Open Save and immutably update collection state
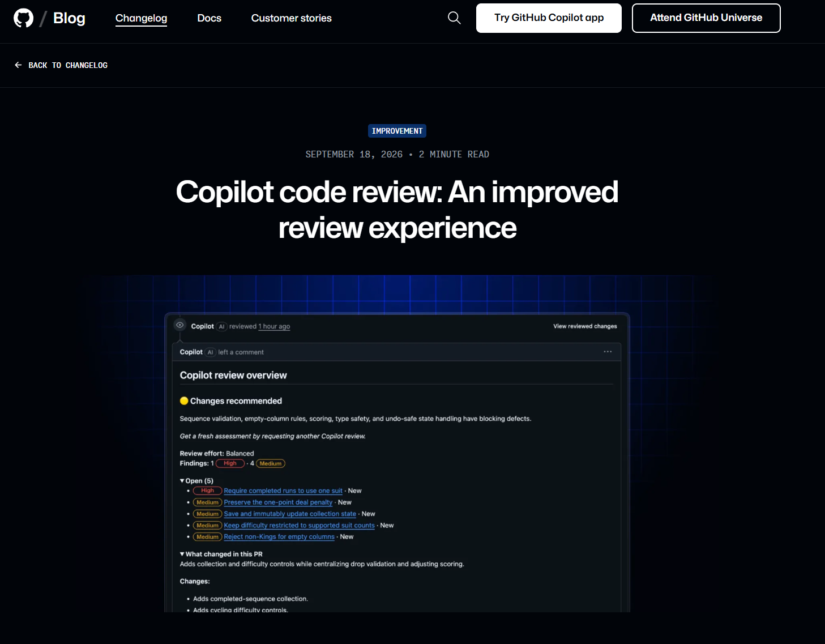The height and width of the screenshot is (644, 825). pyautogui.click(x=290, y=514)
